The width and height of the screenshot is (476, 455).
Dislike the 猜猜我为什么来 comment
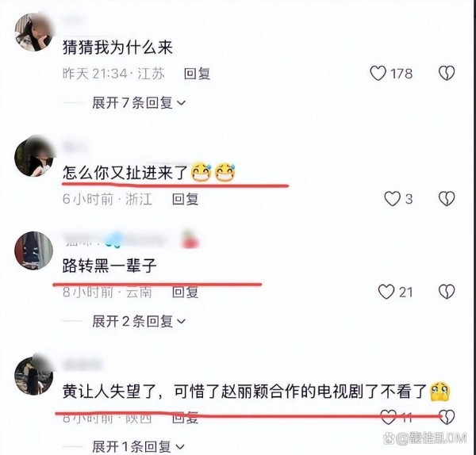[447, 74]
